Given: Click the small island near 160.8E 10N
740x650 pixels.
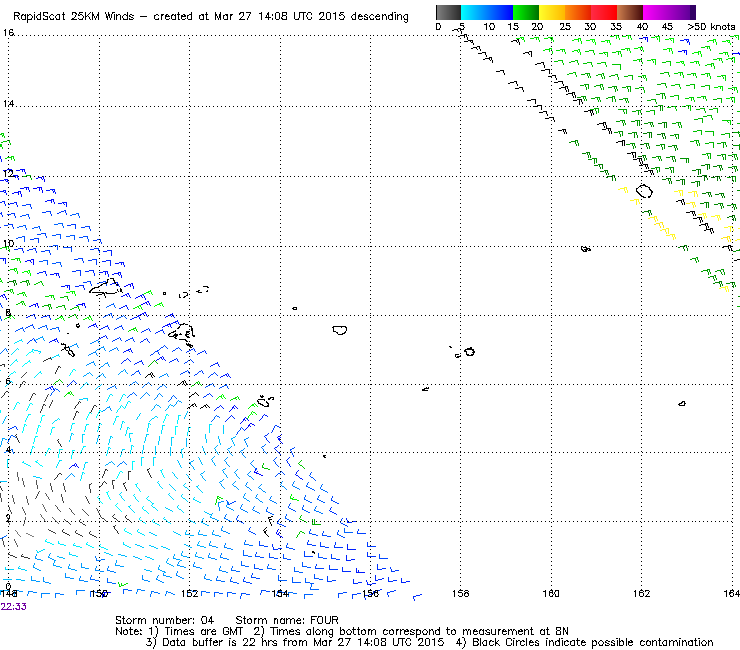Looking at the screenshot, I should click(x=586, y=249).
